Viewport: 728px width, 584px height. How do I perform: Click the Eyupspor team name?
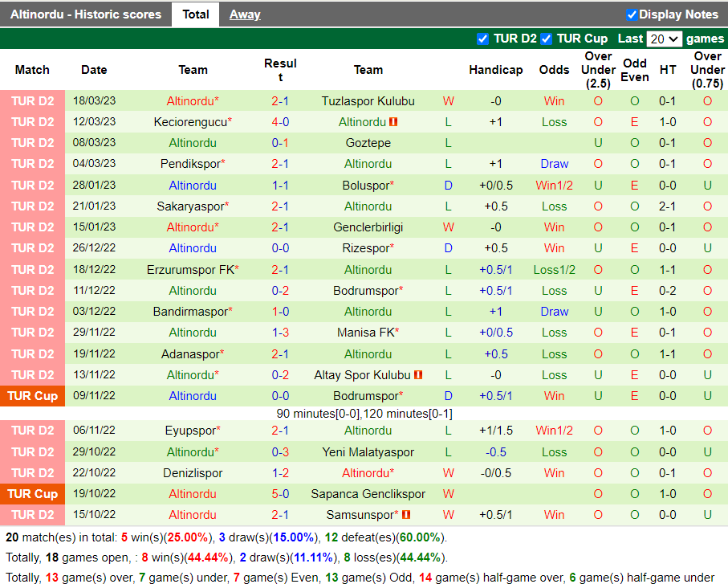click(192, 430)
